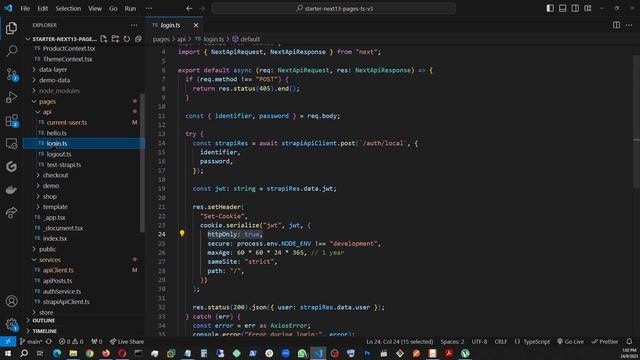This screenshot has width=640, height=360.
Task: Open the Remote Explorer view
Action: pos(11,143)
